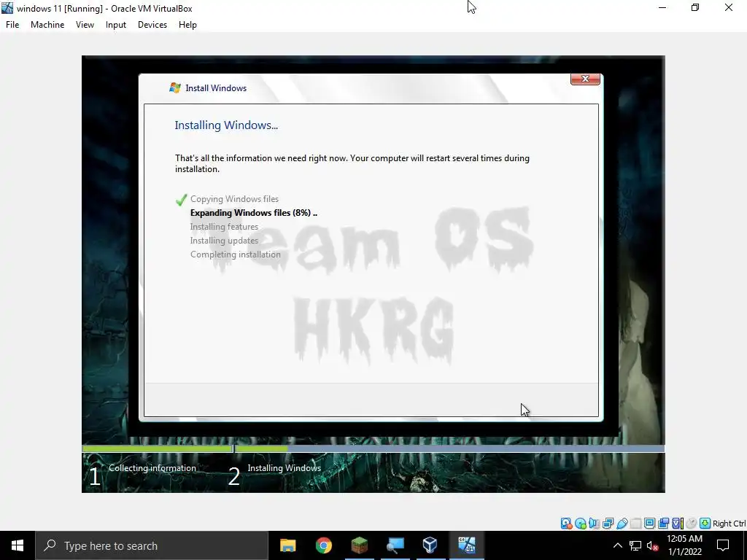Open the shared folders indicator icon
This screenshot has width=747, height=560.
click(635, 524)
